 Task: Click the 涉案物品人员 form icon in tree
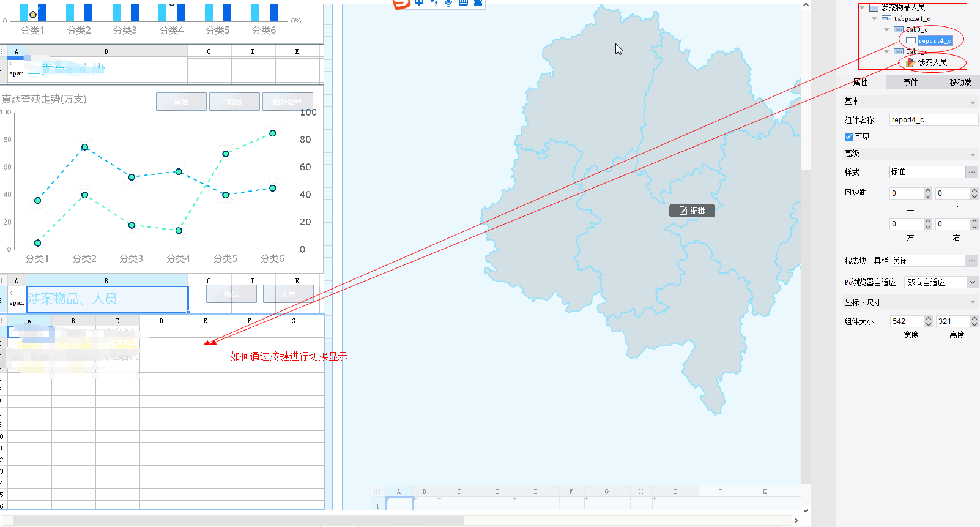874,7
